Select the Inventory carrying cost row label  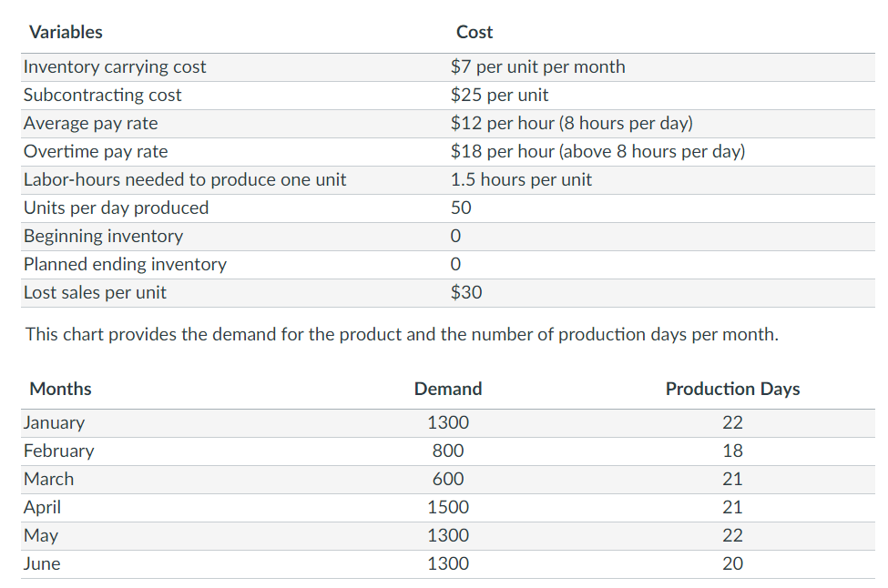pos(115,66)
